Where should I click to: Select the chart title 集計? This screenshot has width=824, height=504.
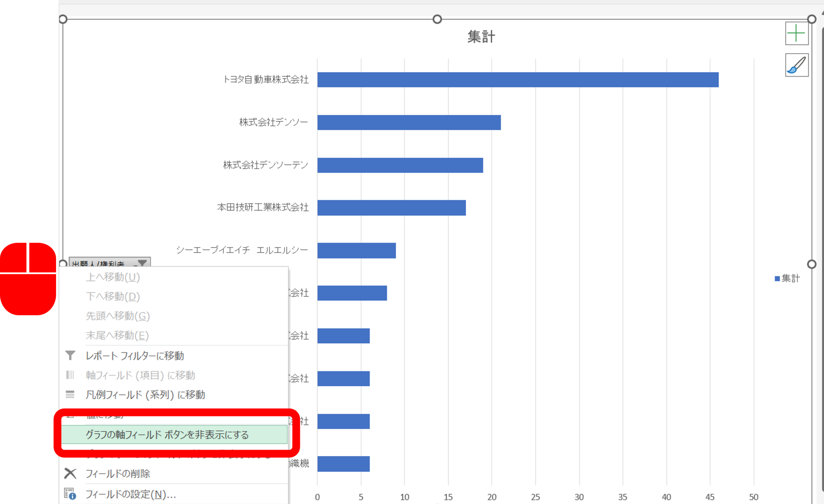coord(481,36)
